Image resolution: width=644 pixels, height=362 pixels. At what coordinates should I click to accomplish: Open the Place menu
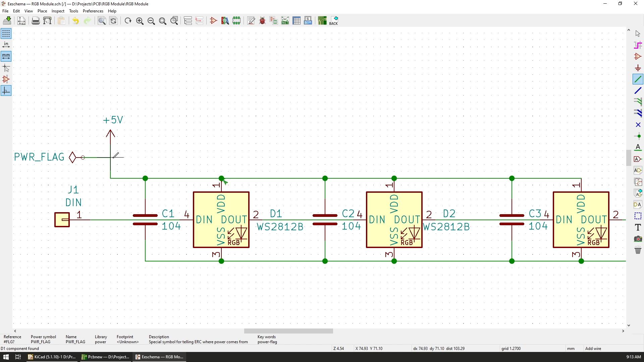(x=42, y=11)
